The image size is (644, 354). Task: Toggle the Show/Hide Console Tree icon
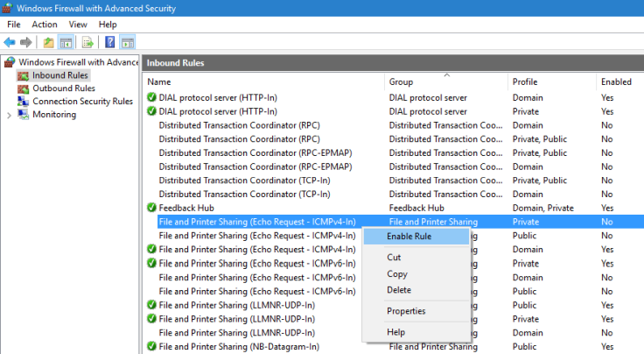[66, 42]
